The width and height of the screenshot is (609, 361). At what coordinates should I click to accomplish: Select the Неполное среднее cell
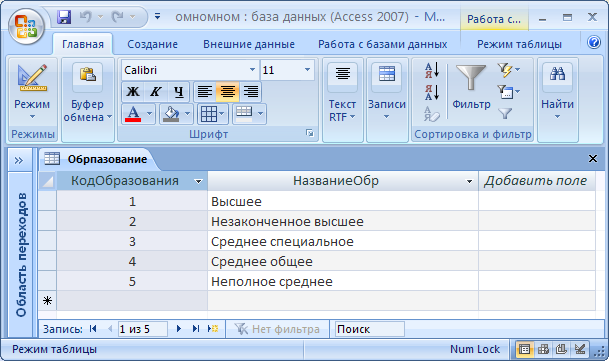343,281
